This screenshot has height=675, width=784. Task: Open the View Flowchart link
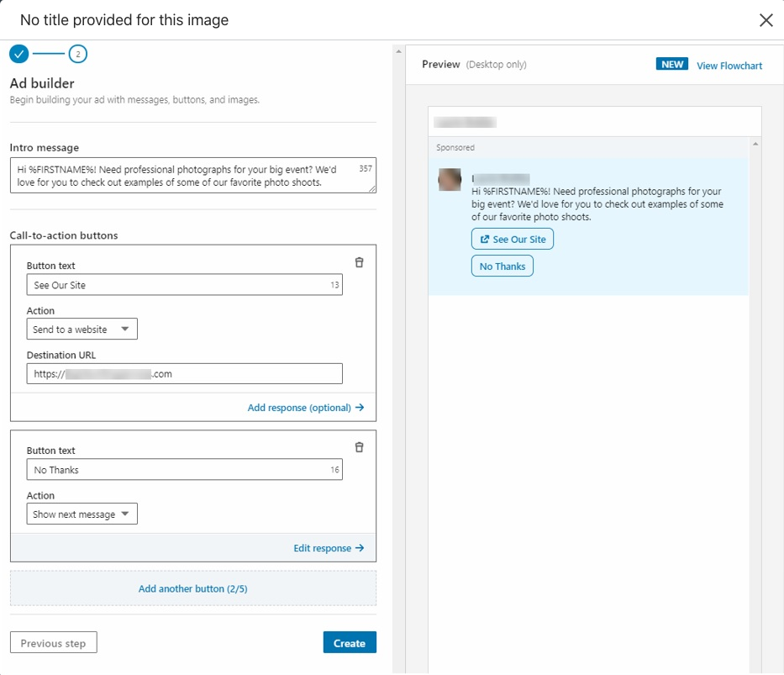point(729,66)
